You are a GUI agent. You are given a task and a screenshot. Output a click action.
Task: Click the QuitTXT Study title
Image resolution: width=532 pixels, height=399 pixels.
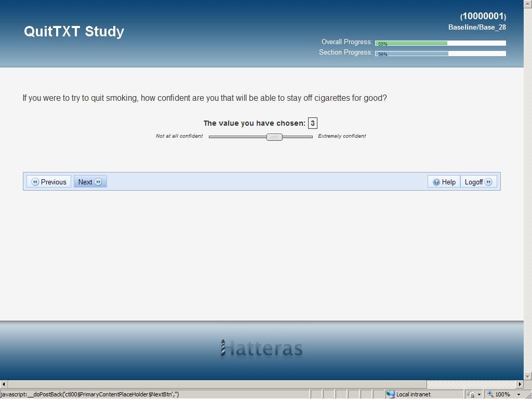(74, 31)
